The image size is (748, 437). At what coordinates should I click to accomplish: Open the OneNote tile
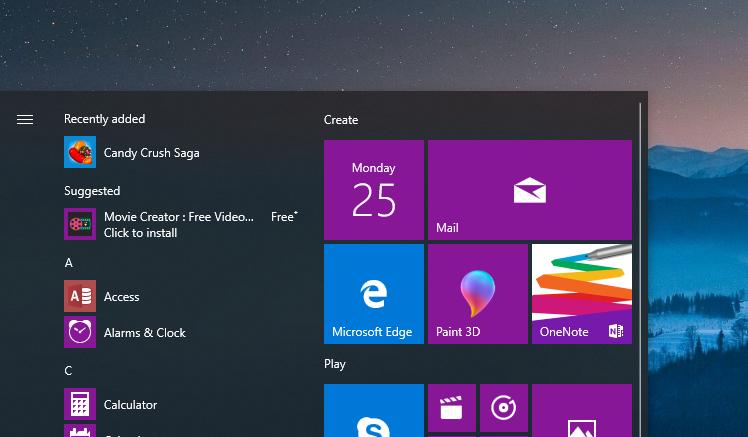coord(582,294)
